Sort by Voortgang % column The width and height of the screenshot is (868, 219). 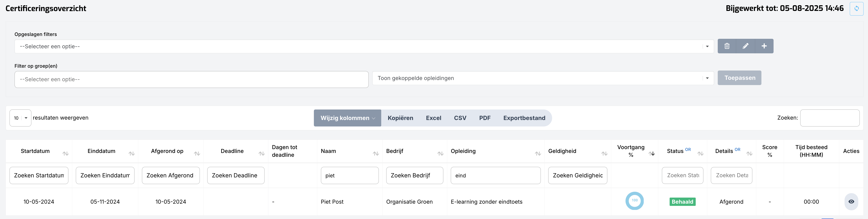(x=651, y=153)
